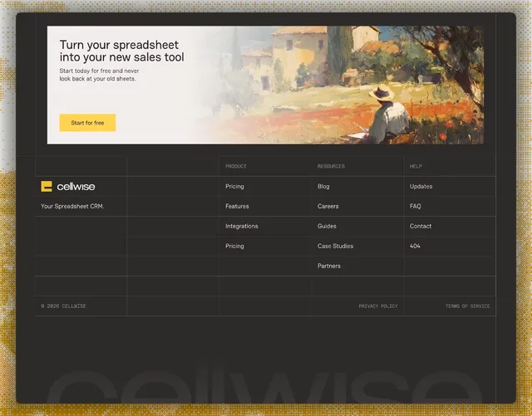Open the Careers link

click(328, 206)
